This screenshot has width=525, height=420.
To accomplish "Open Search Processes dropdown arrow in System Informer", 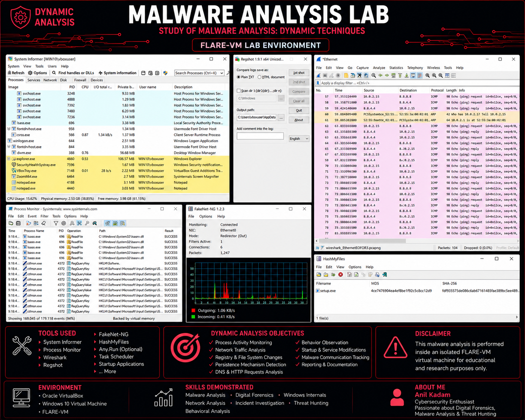I will pyautogui.click(x=222, y=73).
